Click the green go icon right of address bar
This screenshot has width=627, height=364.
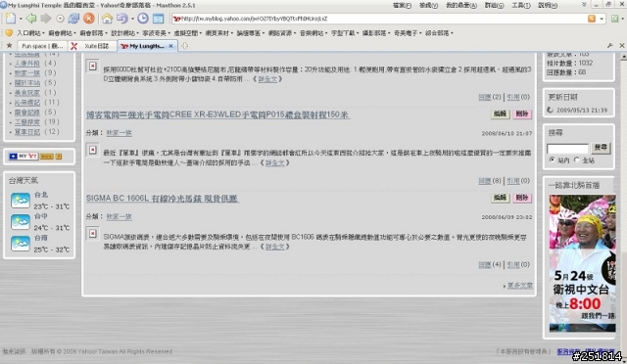(615, 19)
